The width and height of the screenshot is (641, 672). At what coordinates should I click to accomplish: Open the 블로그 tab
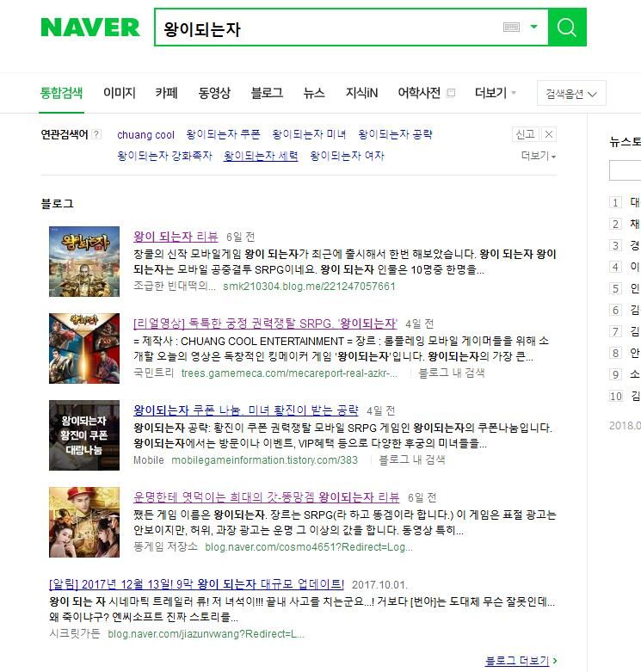pyautogui.click(x=267, y=93)
